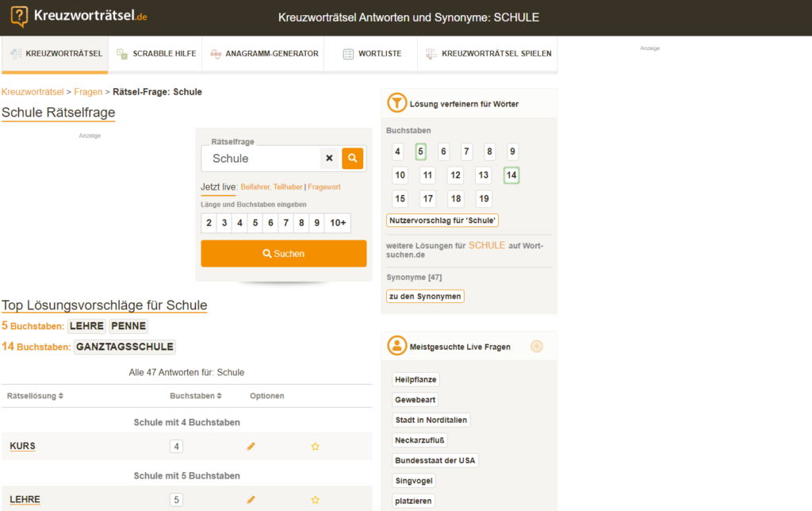Click the Kreuzworträtsel.de logo icon
The image size is (812, 511).
19,16
